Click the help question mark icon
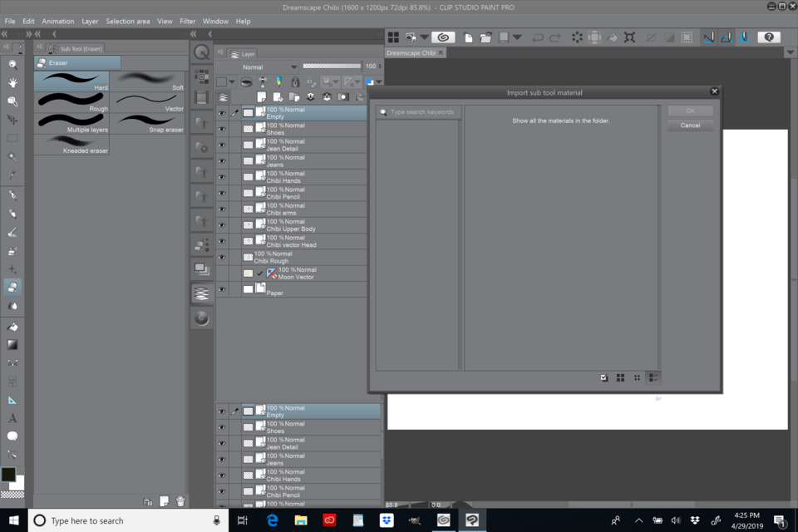Viewport: 798px width, 532px height. 769,37
